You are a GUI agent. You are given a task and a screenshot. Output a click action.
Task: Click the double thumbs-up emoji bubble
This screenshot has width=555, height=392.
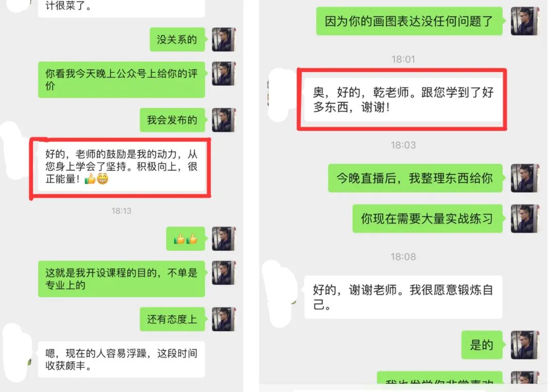point(186,239)
